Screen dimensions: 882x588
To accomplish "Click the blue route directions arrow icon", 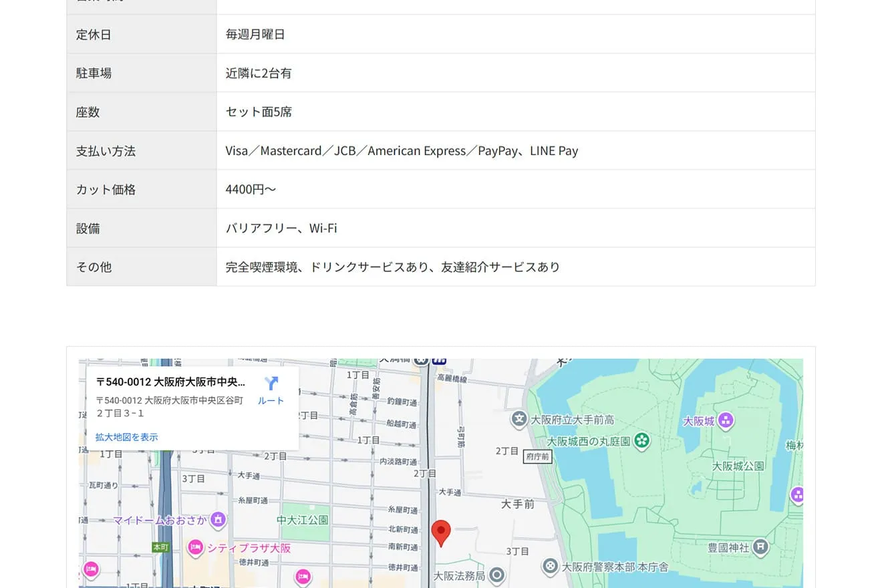I will pos(271,384).
